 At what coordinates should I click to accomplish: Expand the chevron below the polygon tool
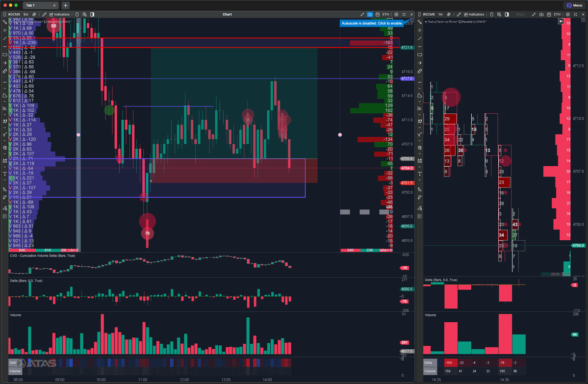[x=4, y=102]
